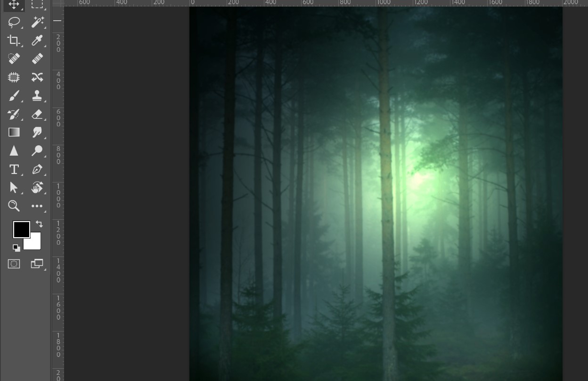Select the Sharpen triangle tool
This screenshot has width=588, height=381.
[x=14, y=151]
